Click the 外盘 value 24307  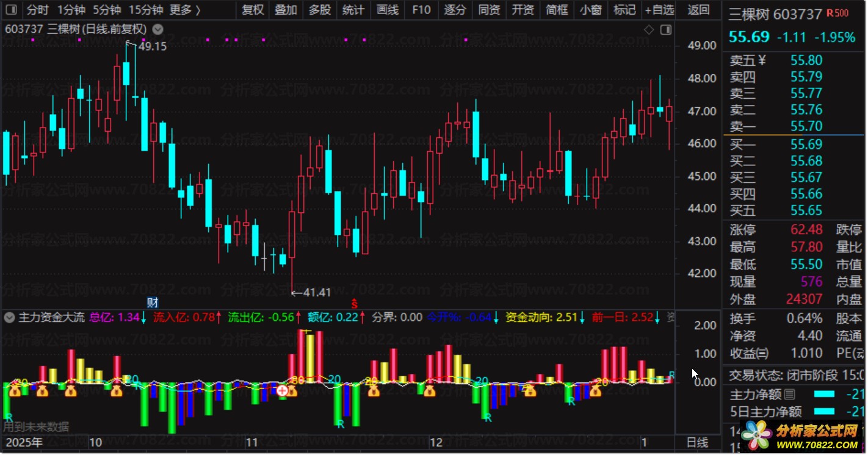804,299
